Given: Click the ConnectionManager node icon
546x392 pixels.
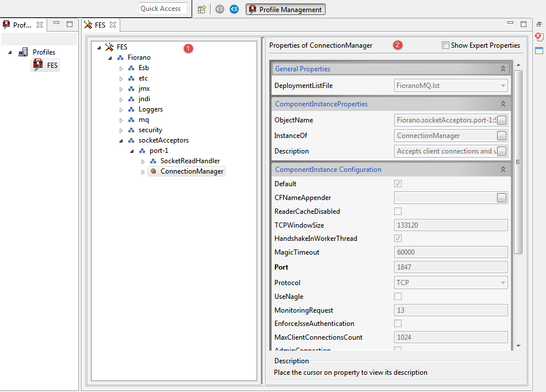Looking at the screenshot, I should coord(153,171).
